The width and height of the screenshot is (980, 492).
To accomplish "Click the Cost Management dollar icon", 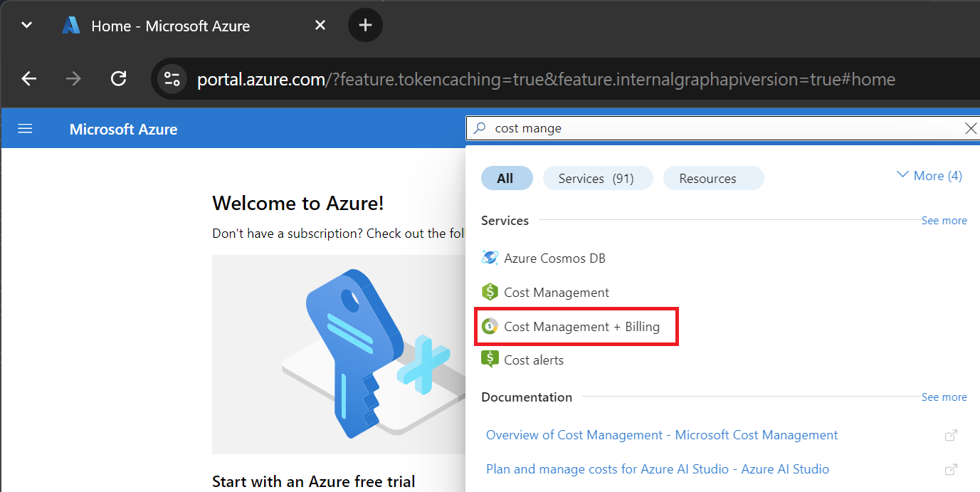I will pyautogui.click(x=490, y=293).
